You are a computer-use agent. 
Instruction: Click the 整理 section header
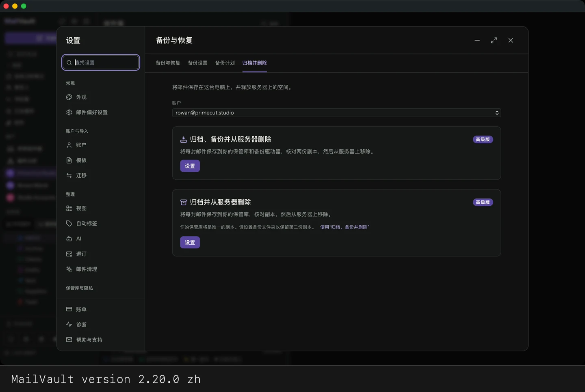[x=70, y=194]
